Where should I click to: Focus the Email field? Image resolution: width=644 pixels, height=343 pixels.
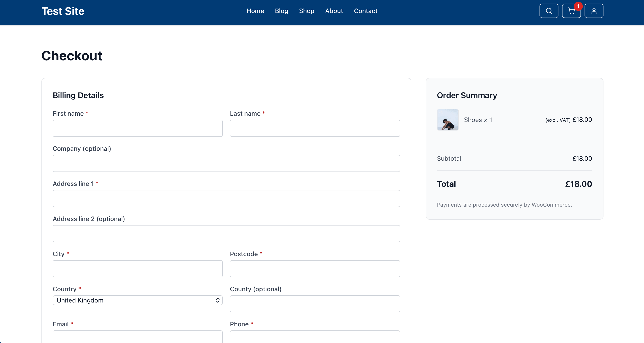pyautogui.click(x=138, y=337)
